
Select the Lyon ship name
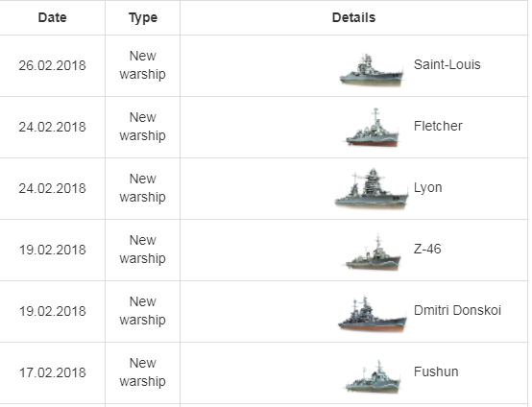[x=427, y=187]
